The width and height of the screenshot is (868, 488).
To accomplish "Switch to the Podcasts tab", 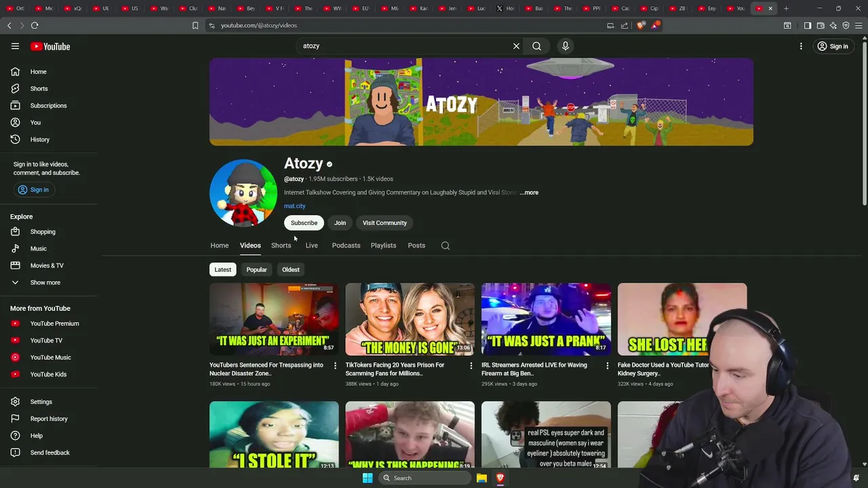I will (x=346, y=245).
